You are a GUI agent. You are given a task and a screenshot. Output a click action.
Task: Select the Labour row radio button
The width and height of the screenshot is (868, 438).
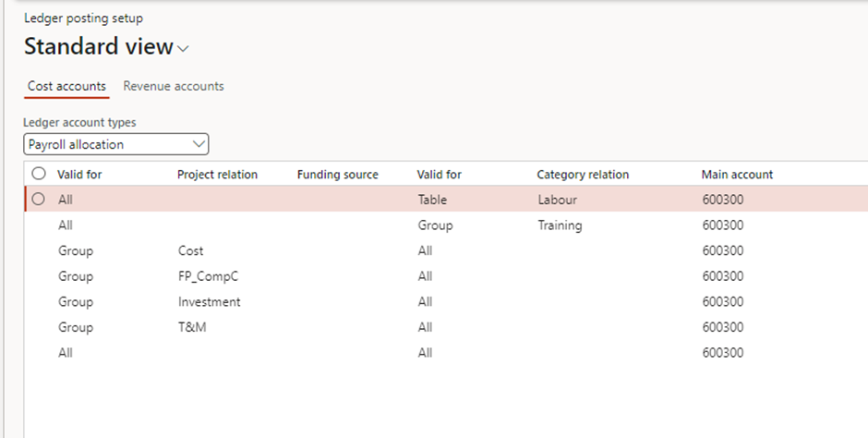[x=38, y=199]
